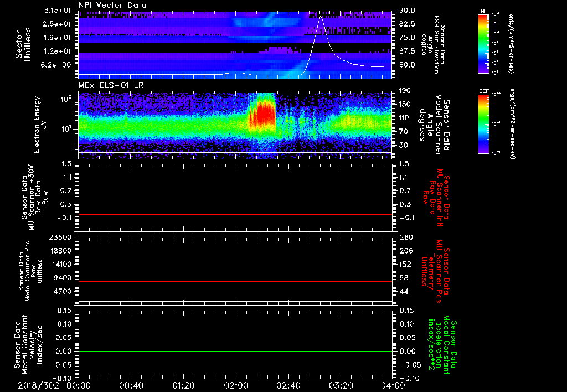
Task: Click the "70" scanner angle tick
Action: pyautogui.click(x=404, y=132)
